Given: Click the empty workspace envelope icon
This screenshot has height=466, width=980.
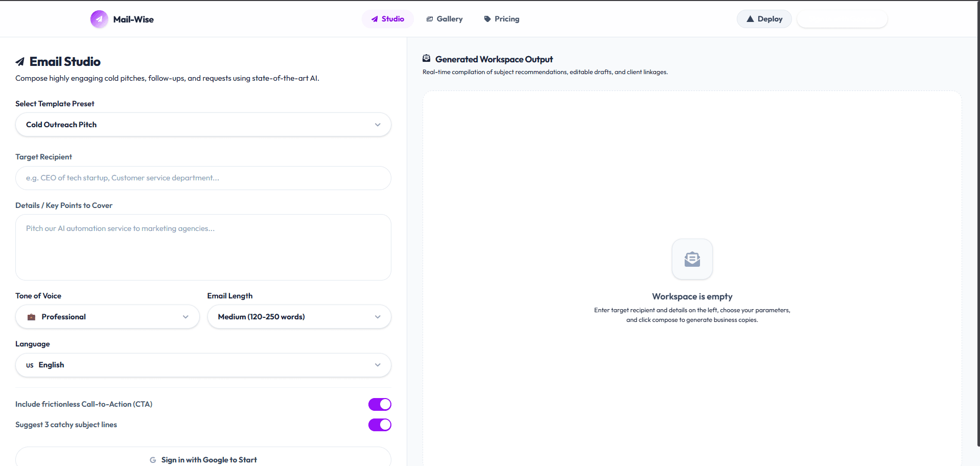Looking at the screenshot, I should pyautogui.click(x=692, y=259).
